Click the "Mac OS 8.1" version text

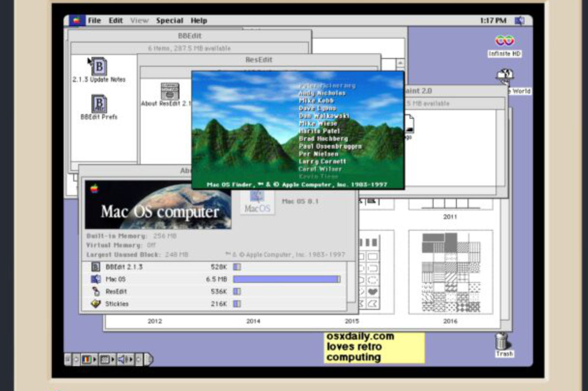point(300,201)
